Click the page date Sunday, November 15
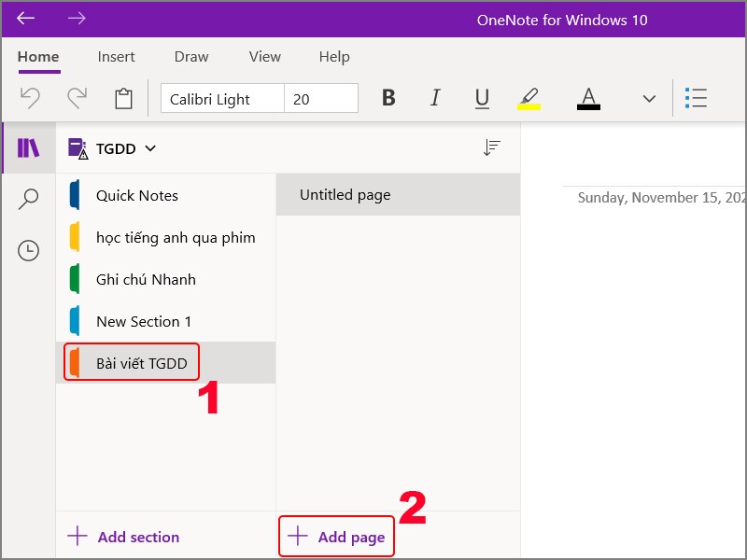Viewport: 747px width, 560px height. [x=662, y=198]
